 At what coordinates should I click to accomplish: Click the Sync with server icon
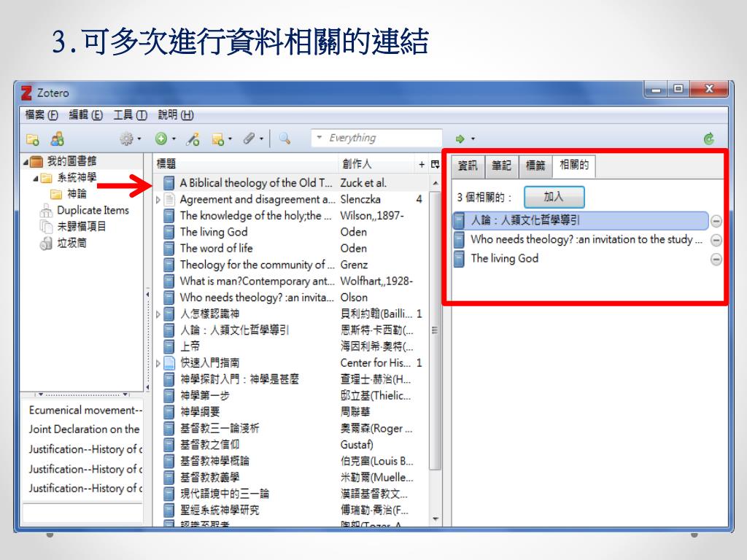pyautogui.click(x=709, y=139)
